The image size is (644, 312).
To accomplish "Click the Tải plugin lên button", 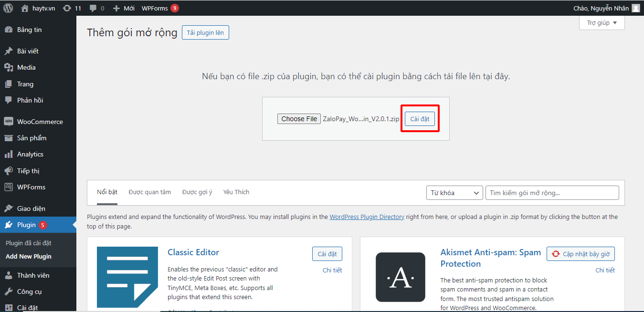I will (x=205, y=32).
